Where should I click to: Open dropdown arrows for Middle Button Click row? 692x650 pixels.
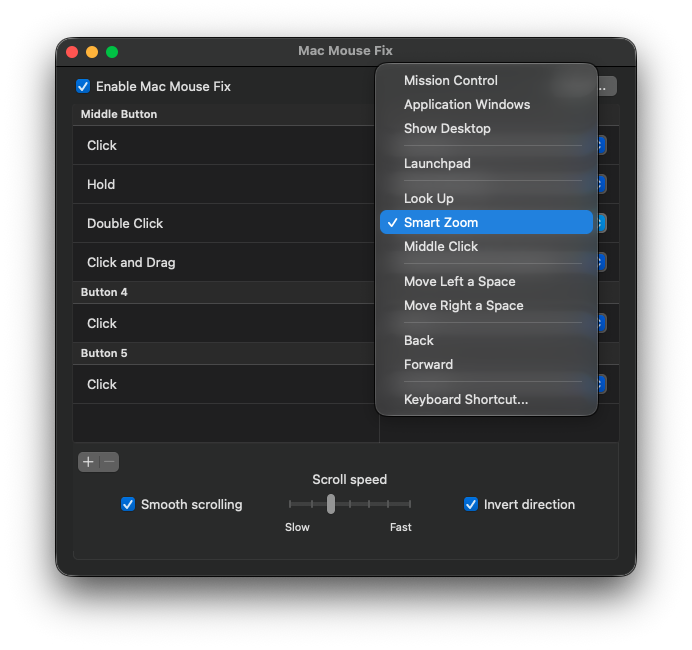(602, 145)
